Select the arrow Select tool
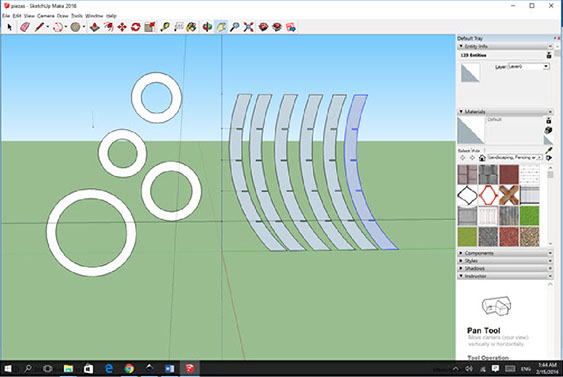563x377 pixels. click(x=9, y=27)
